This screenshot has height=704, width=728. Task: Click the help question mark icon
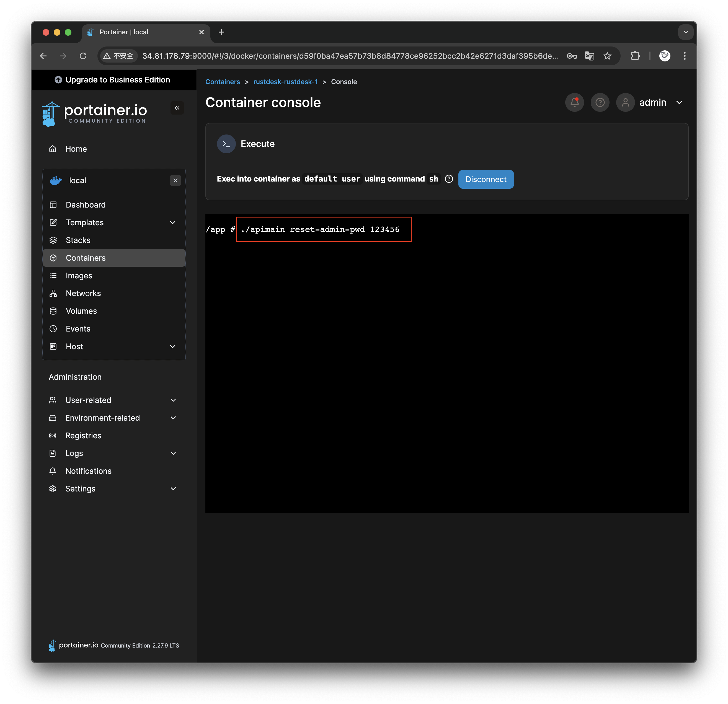click(600, 102)
